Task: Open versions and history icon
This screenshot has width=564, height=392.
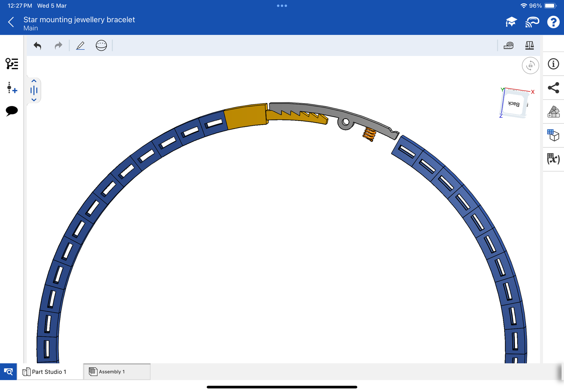Action: click(x=12, y=88)
